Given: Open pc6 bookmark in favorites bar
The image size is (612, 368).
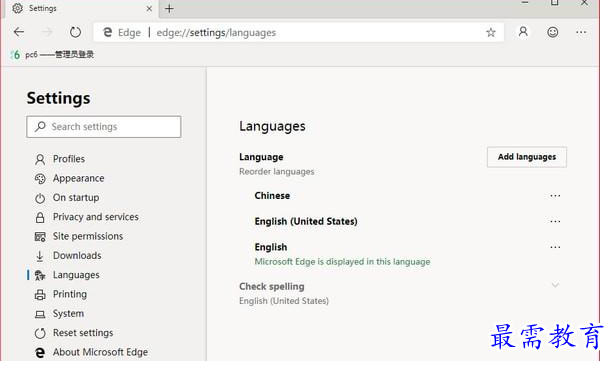Looking at the screenshot, I should pyautogui.click(x=52, y=55).
